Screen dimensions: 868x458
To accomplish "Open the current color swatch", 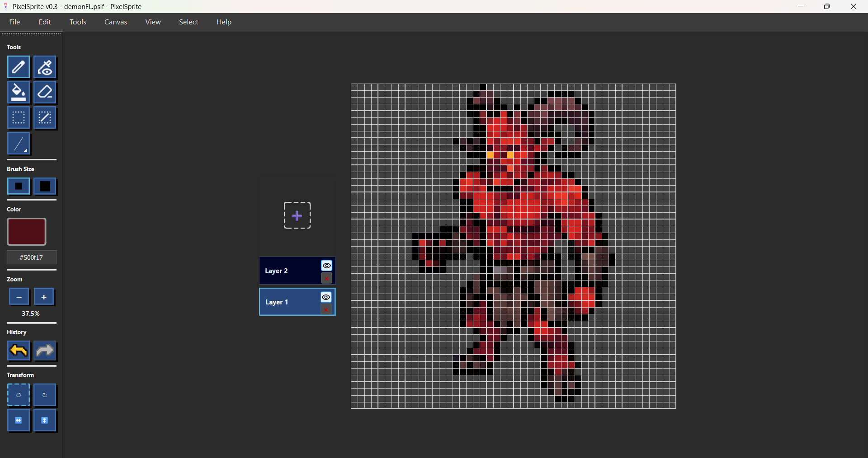I will click(x=27, y=232).
